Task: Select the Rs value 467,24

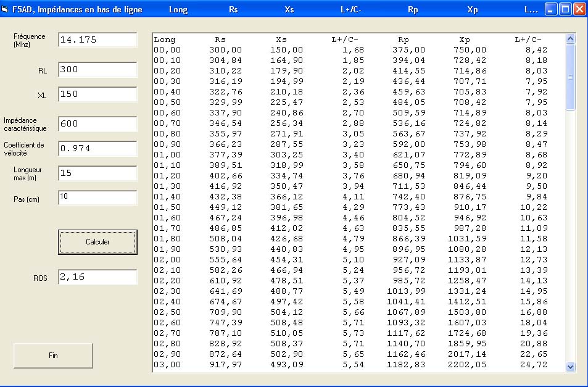Action: pyautogui.click(x=226, y=218)
